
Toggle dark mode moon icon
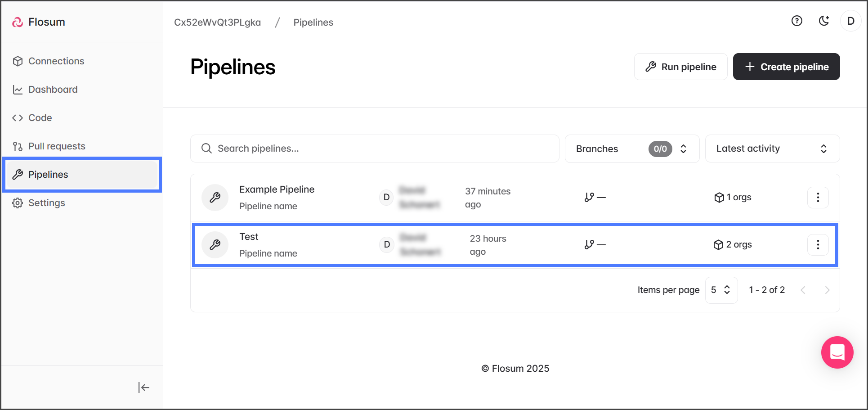click(823, 21)
